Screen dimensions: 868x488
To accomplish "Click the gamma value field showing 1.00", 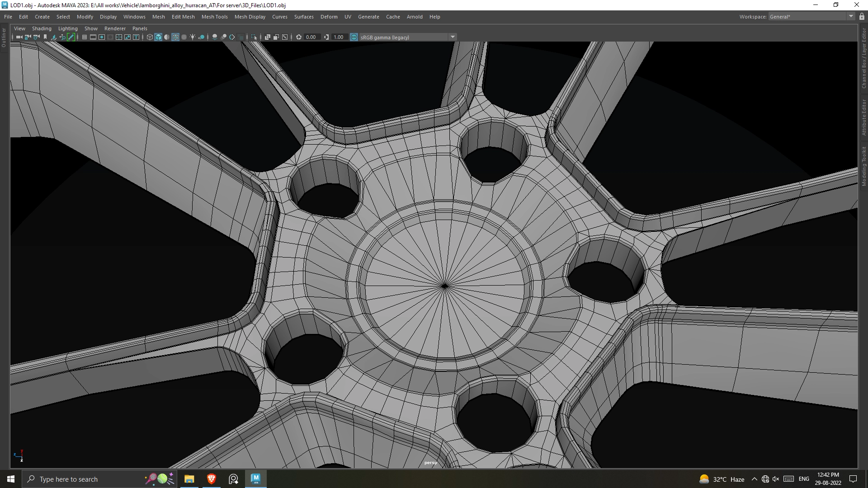I will [339, 37].
